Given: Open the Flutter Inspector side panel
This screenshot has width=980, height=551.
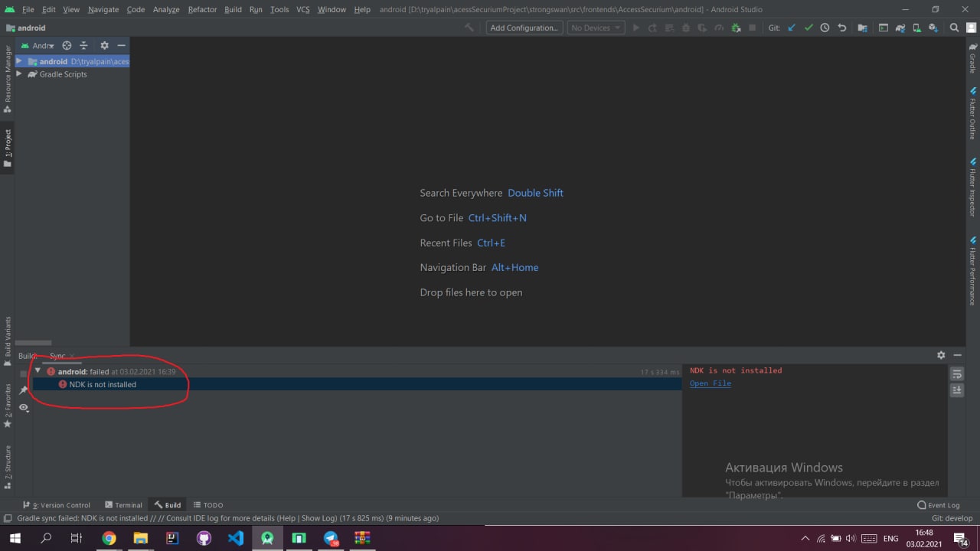Looking at the screenshot, I should (972, 187).
